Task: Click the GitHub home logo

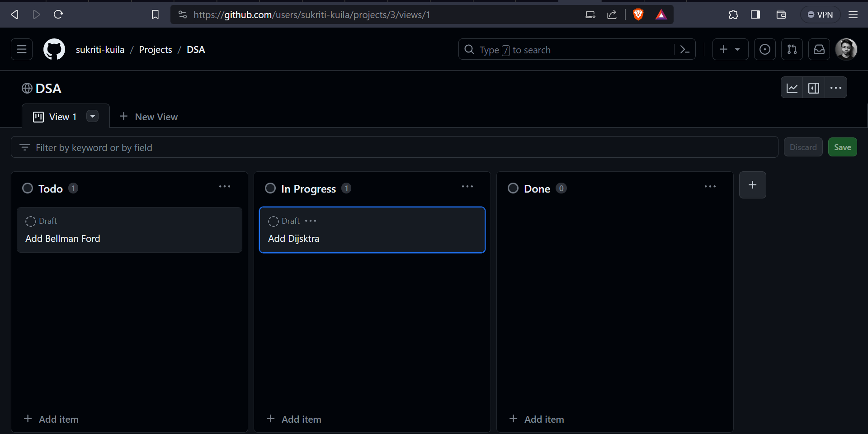Action: [x=54, y=49]
